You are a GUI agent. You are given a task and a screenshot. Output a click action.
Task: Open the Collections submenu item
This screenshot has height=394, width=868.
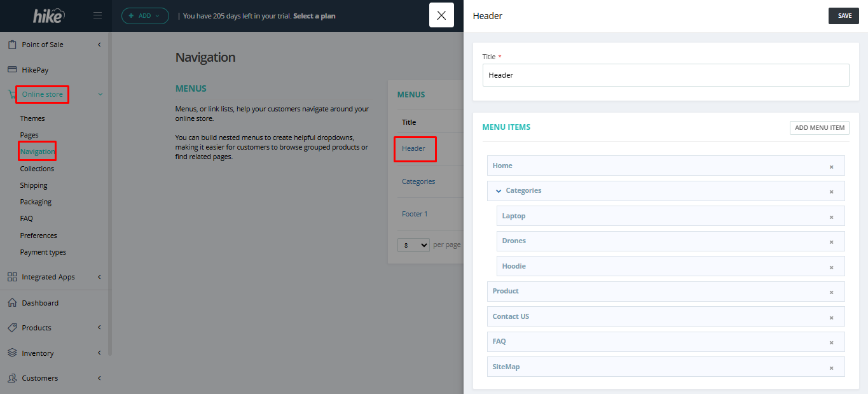pyautogui.click(x=37, y=169)
